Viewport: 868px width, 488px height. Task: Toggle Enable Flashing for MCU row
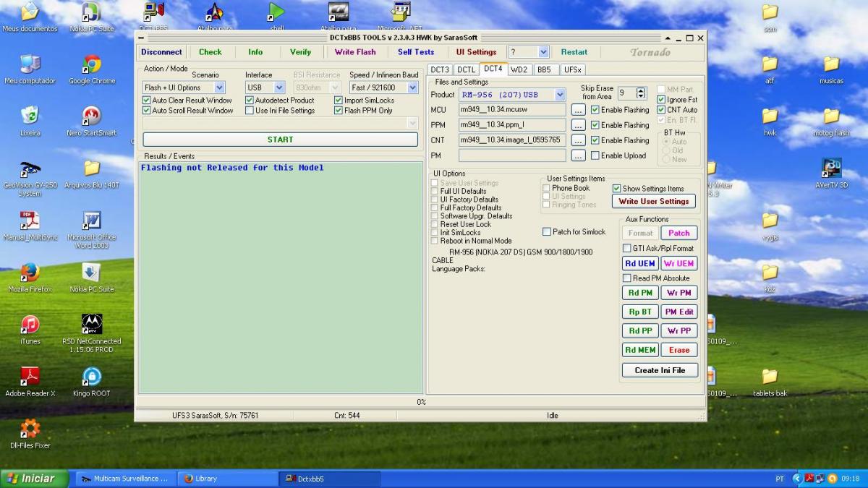[x=595, y=110]
